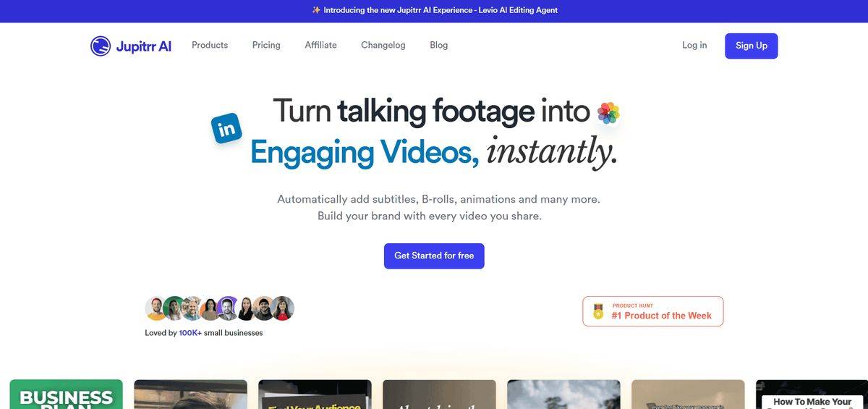The image size is (868, 409).
Task: Click the first user avatar on the left
Action: click(x=156, y=308)
